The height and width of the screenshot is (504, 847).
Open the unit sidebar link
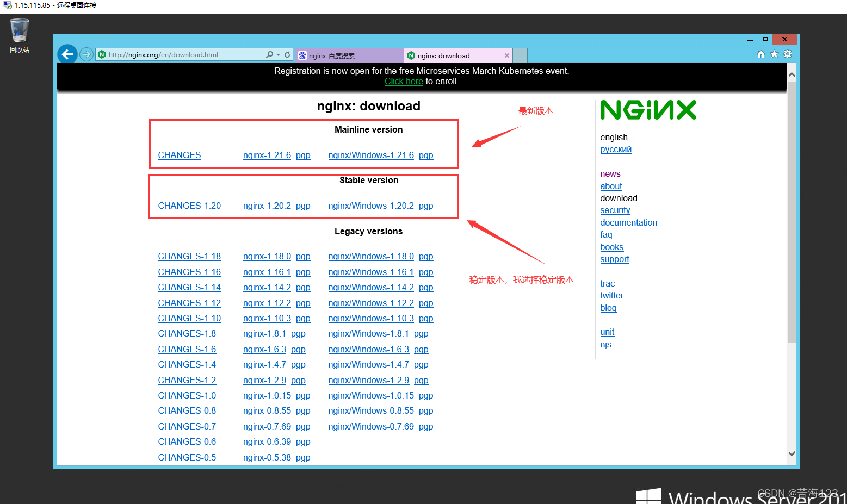point(607,332)
